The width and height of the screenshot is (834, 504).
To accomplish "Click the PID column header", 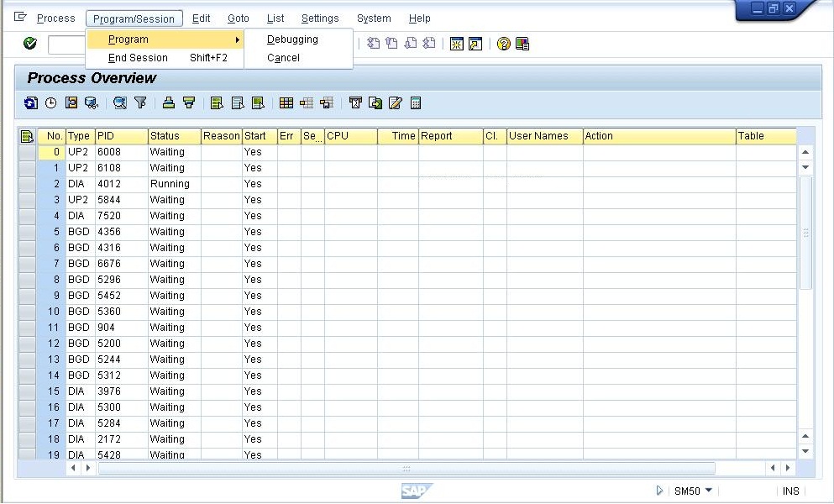I will [120, 135].
